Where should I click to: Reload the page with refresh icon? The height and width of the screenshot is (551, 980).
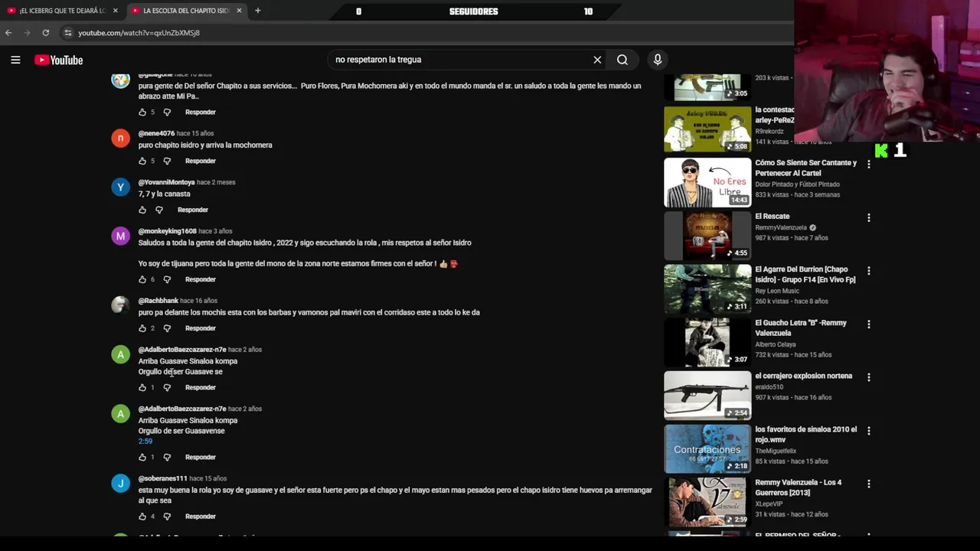[x=46, y=33]
